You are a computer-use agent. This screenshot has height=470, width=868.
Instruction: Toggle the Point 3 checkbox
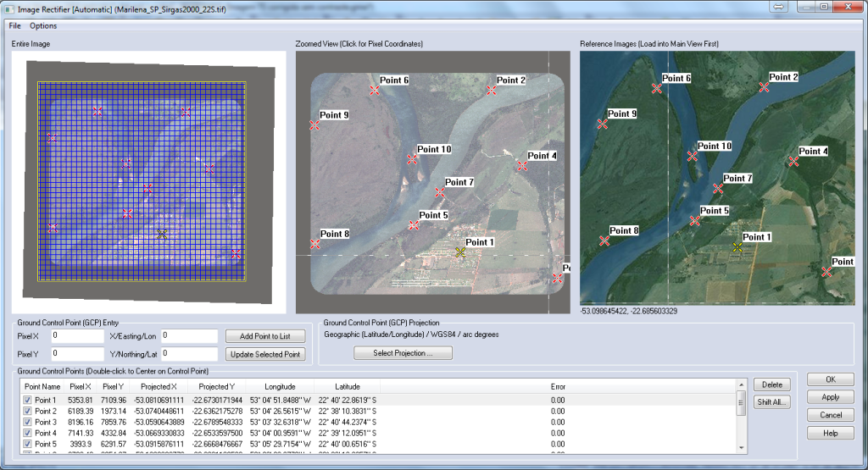coord(27,422)
